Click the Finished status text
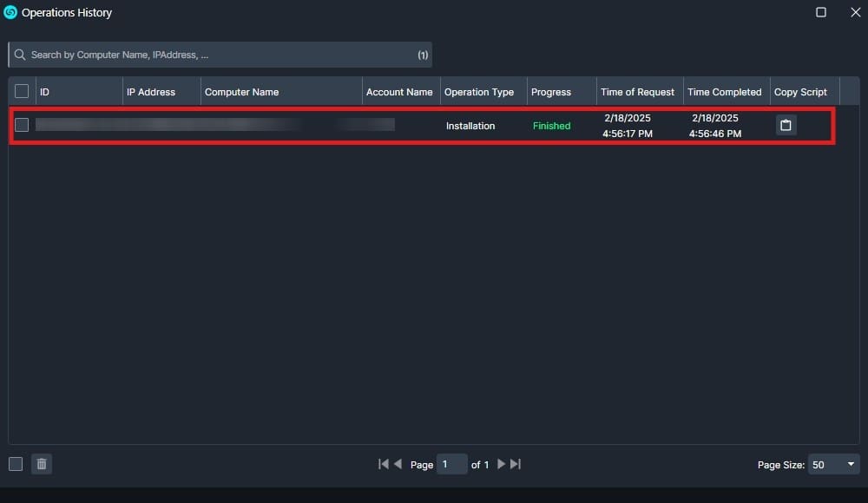The height and width of the screenshot is (503, 868). [551, 126]
